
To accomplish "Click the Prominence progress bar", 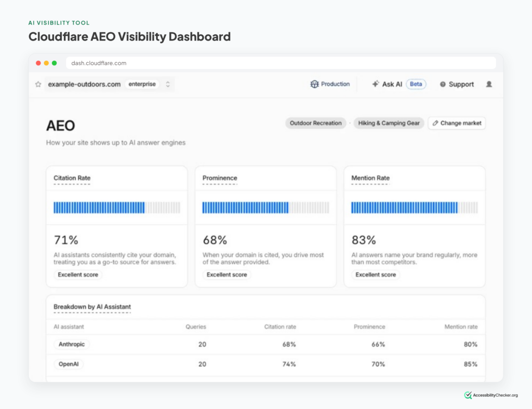I will click(x=265, y=208).
